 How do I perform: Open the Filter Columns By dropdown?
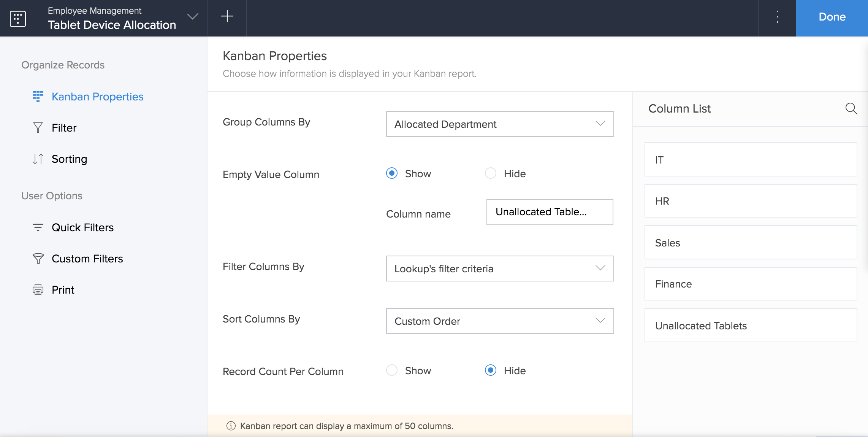[x=499, y=269]
